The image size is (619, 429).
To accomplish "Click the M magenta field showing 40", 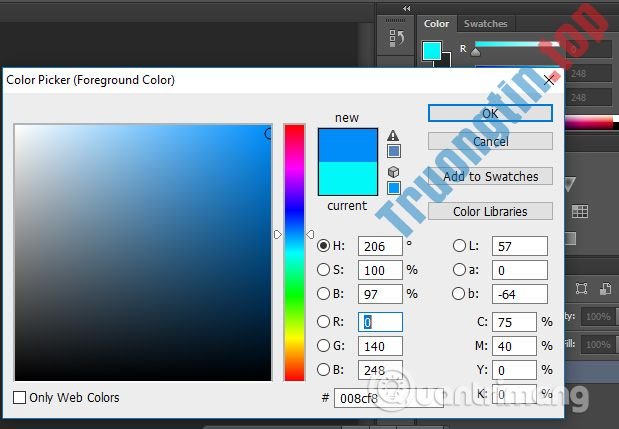I will (514, 346).
